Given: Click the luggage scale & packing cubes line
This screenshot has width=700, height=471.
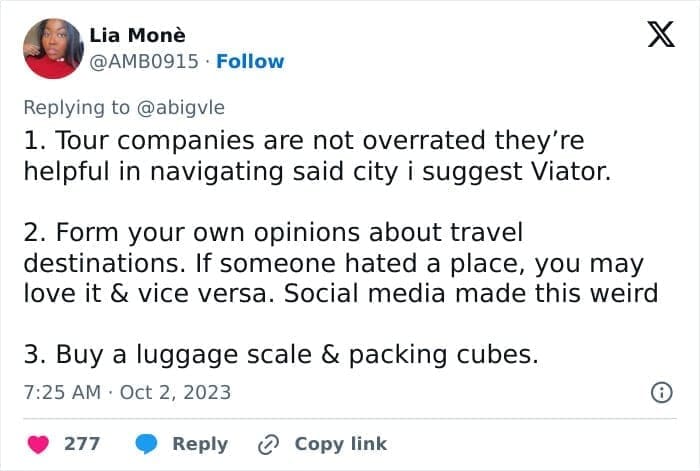Looking at the screenshot, I should pyautogui.click(x=281, y=355).
